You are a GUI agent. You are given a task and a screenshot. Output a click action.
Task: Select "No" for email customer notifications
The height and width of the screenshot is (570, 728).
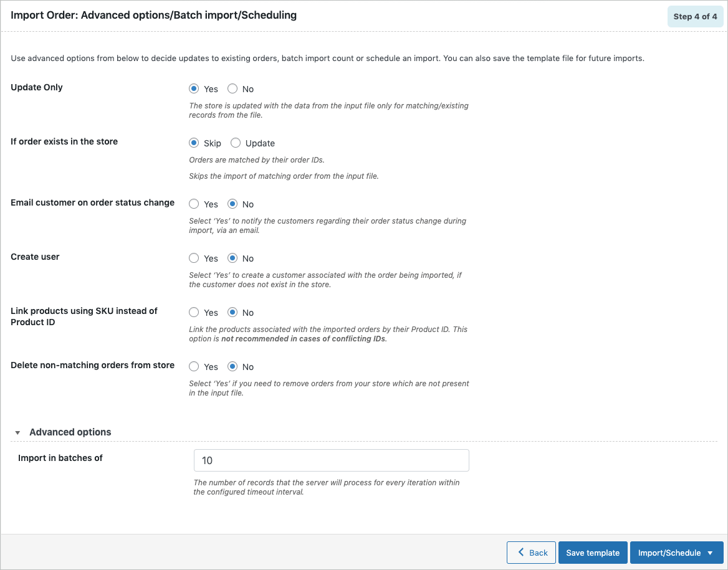[x=232, y=204]
